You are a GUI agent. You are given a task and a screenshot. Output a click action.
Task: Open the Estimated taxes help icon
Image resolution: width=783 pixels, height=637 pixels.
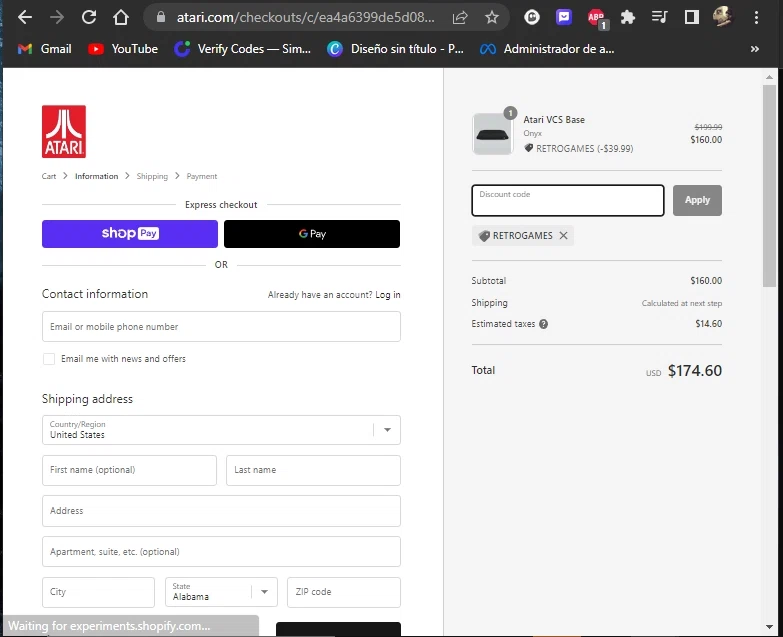[x=544, y=324]
